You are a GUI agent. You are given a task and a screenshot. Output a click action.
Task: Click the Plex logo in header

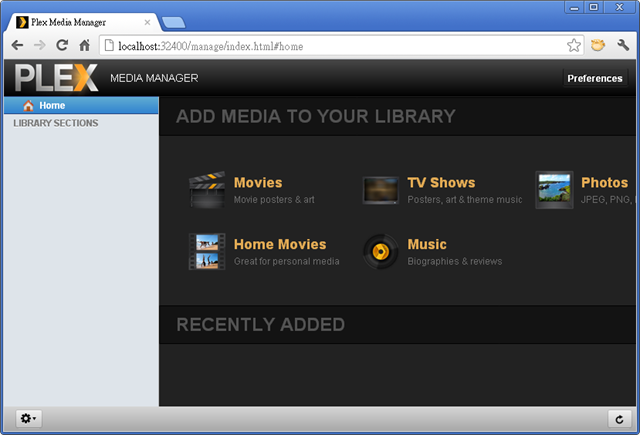57,77
